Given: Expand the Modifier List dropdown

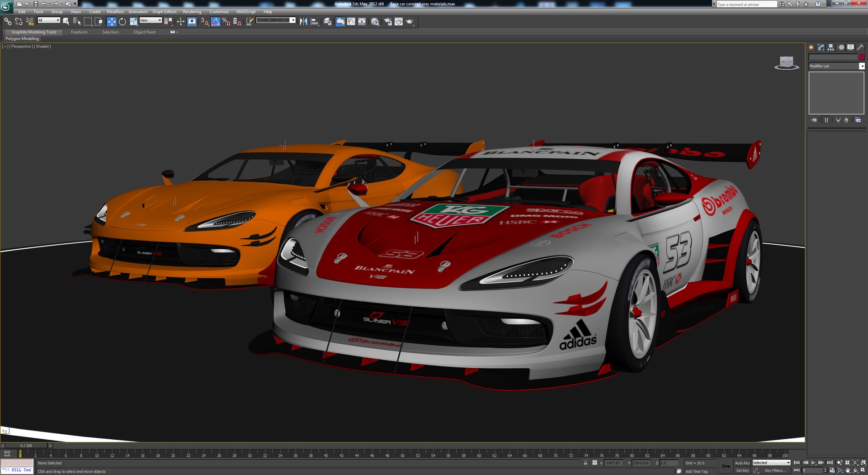Looking at the screenshot, I should click(x=862, y=66).
